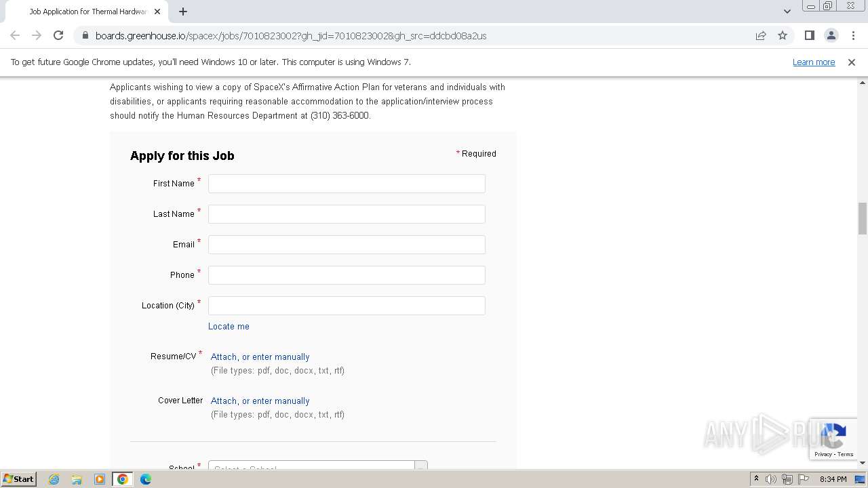Open the tab search chevron
The width and height of the screenshot is (868, 488).
(x=787, y=12)
